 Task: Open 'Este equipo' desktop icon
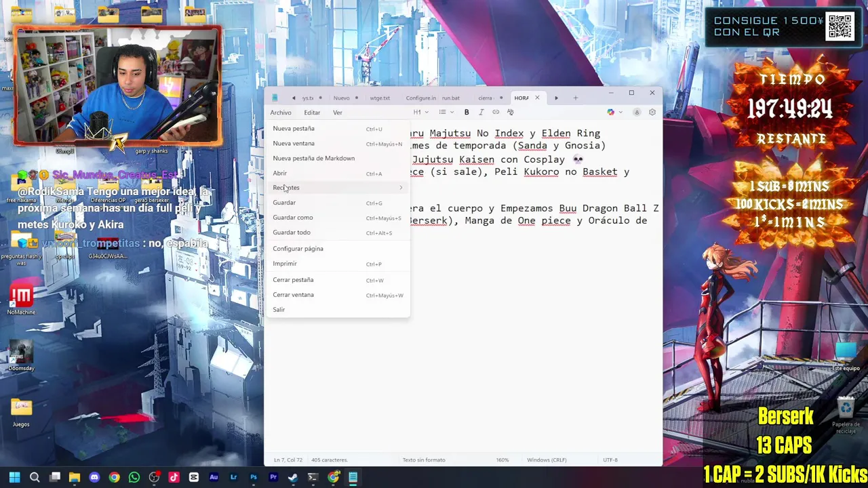846,356
